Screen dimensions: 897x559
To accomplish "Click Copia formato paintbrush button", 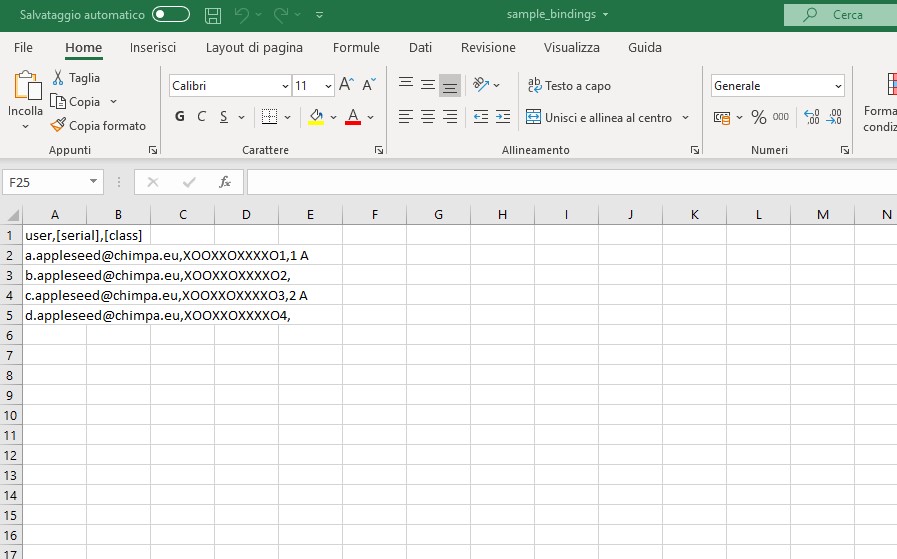I will tap(98, 125).
